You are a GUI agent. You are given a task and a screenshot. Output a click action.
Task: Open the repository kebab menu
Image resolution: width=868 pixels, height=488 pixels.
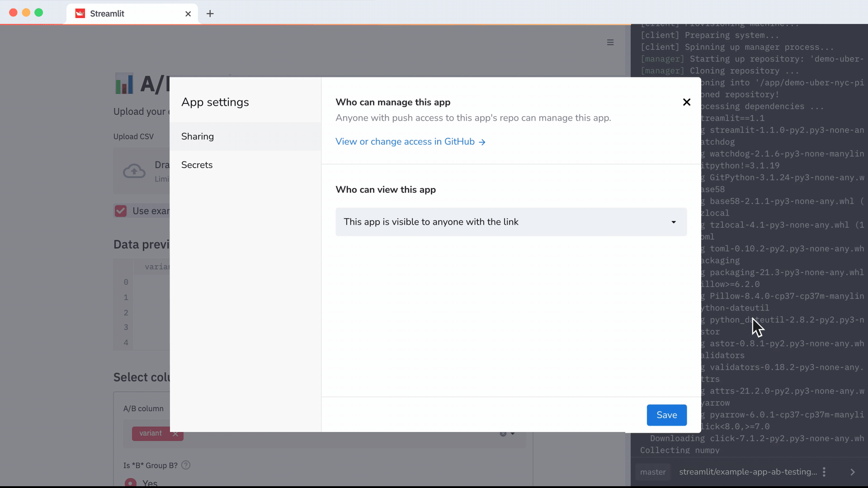tap(825, 472)
